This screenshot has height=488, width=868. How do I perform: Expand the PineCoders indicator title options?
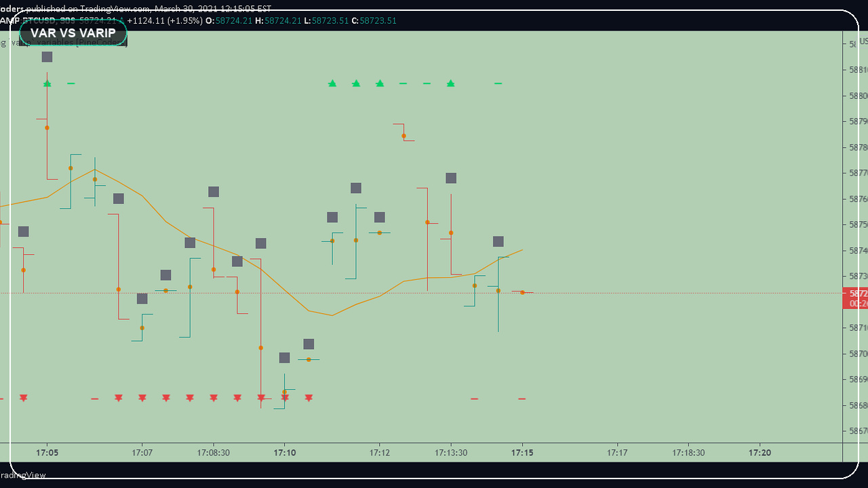coord(108,42)
